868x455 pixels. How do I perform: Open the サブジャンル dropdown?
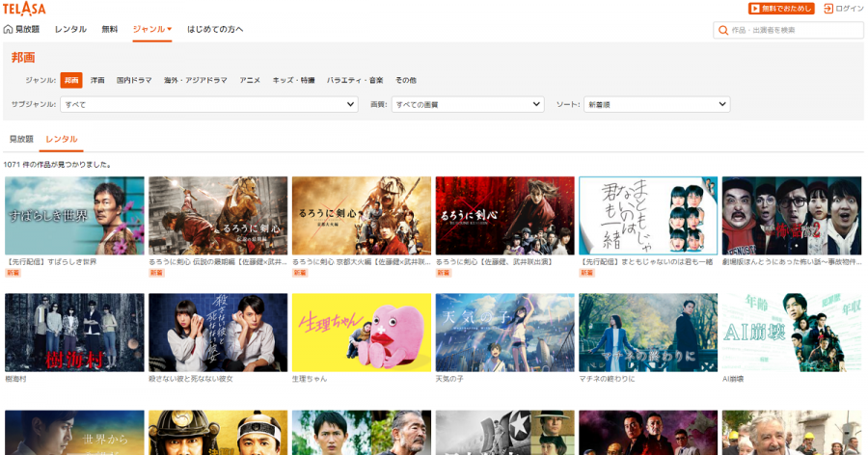pyautogui.click(x=209, y=104)
